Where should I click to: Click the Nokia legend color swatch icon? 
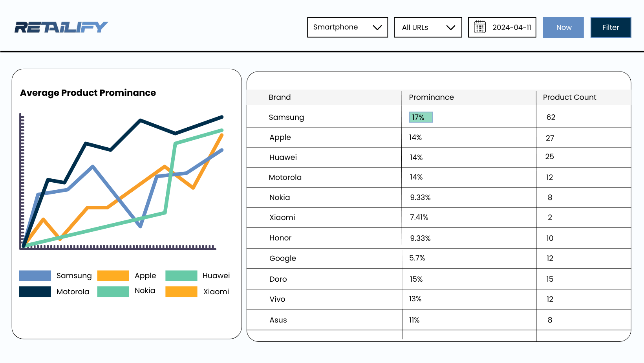(113, 291)
